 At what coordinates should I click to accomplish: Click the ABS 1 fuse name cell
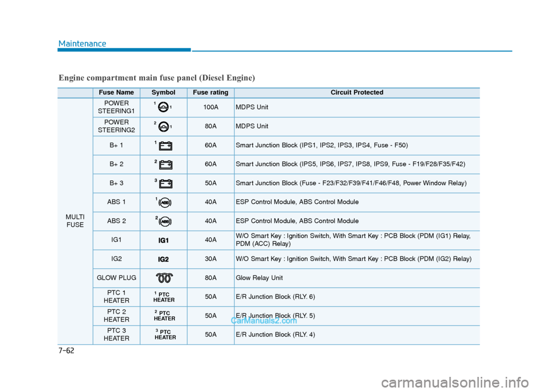coord(117,202)
